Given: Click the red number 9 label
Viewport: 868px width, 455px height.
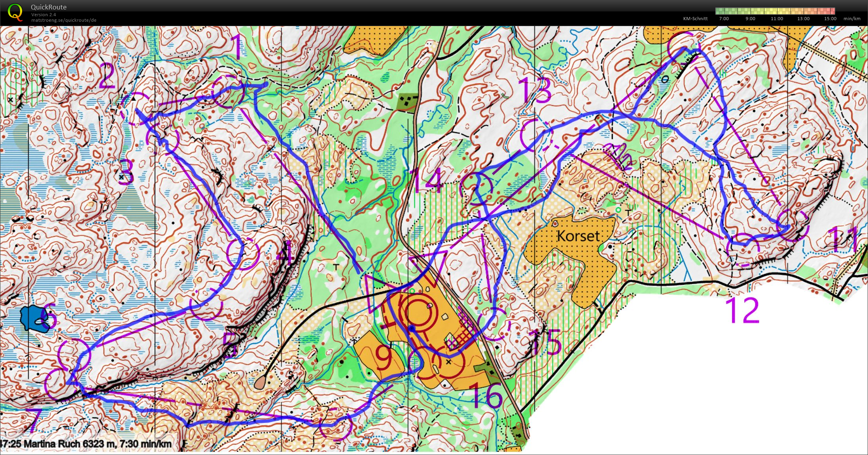Looking at the screenshot, I should 383,358.
